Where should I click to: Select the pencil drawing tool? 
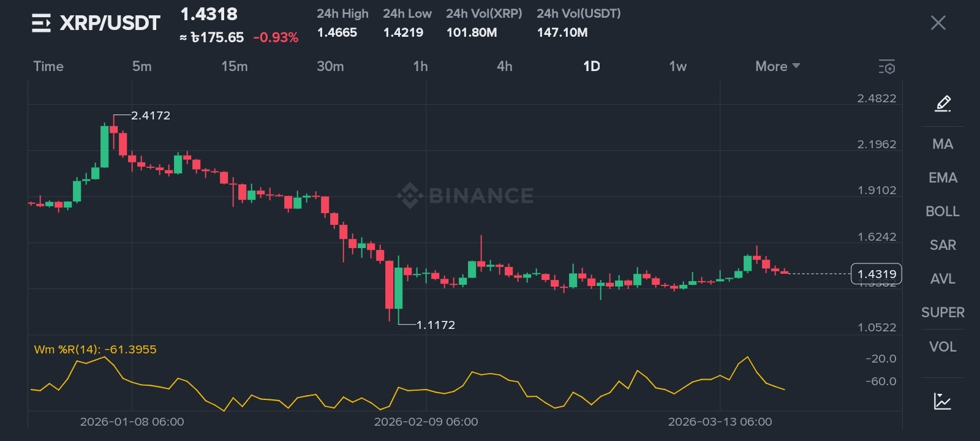(x=943, y=104)
